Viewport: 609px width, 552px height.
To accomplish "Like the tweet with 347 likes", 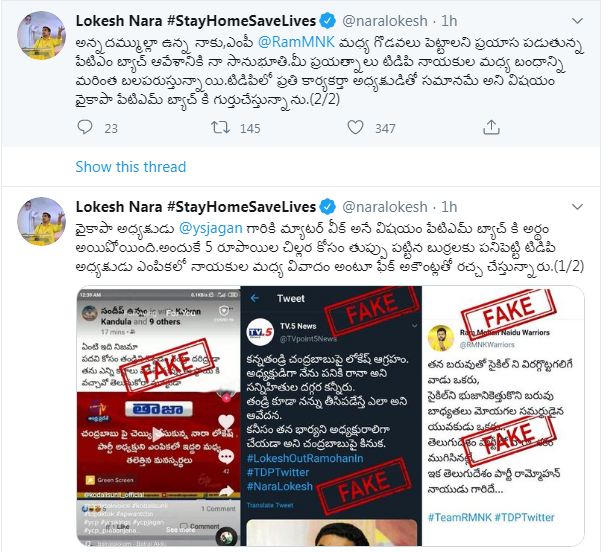I will coord(355,127).
